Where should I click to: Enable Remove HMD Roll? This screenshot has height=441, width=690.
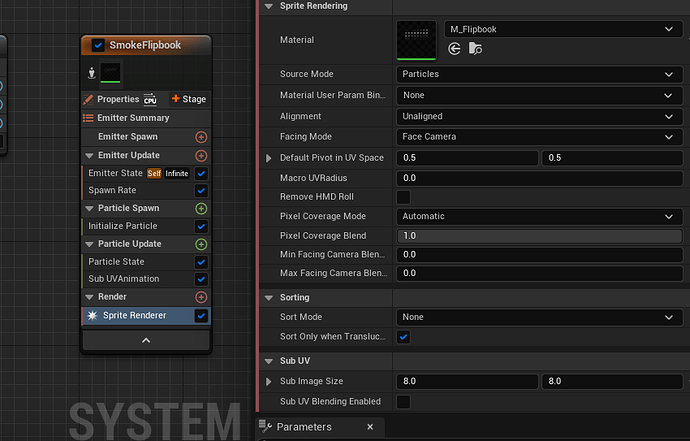point(403,197)
